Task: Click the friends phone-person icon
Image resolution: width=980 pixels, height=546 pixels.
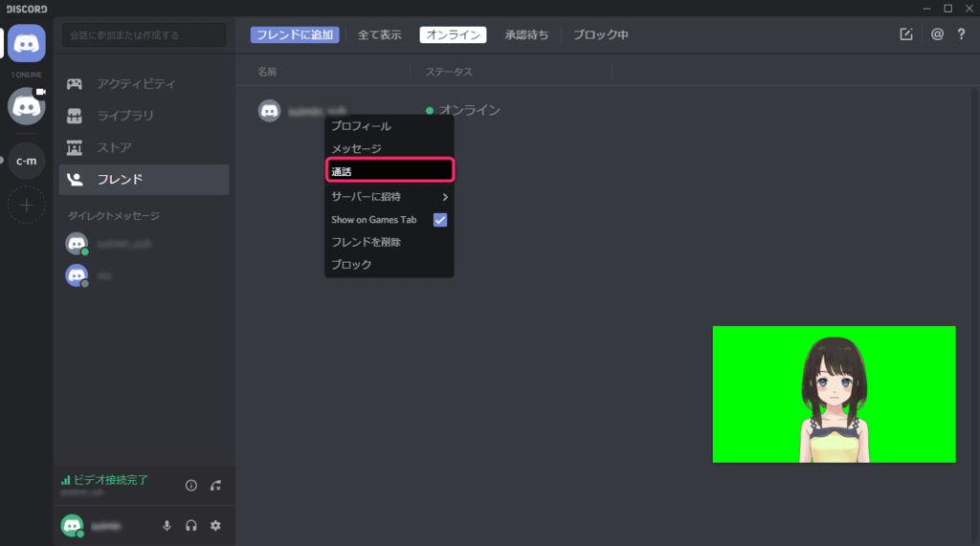Action: pyautogui.click(x=75, y=180)
